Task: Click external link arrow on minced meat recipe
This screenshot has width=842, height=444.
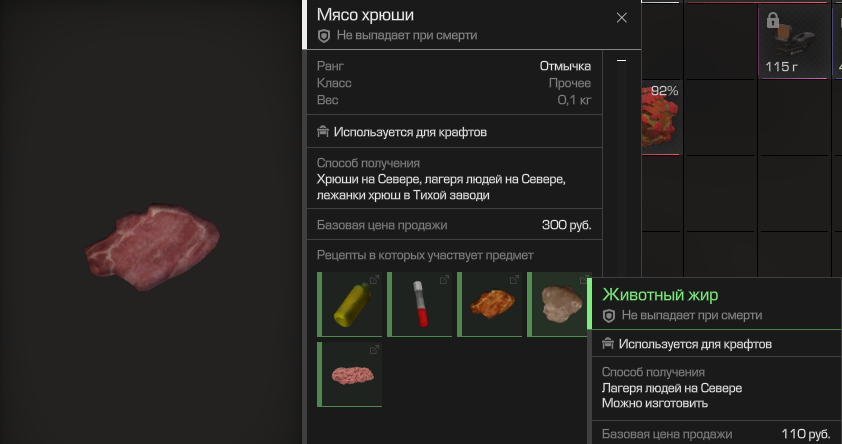Action: coord(374,350)
